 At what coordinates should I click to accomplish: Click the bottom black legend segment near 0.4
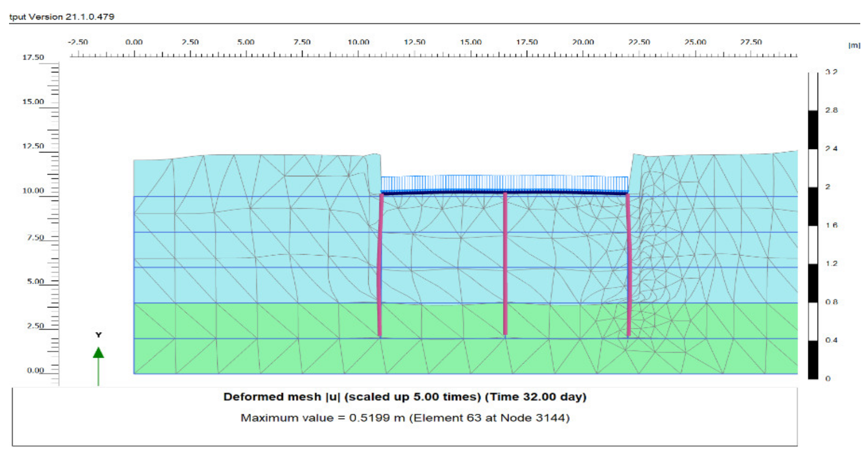[x=813, y=360]
